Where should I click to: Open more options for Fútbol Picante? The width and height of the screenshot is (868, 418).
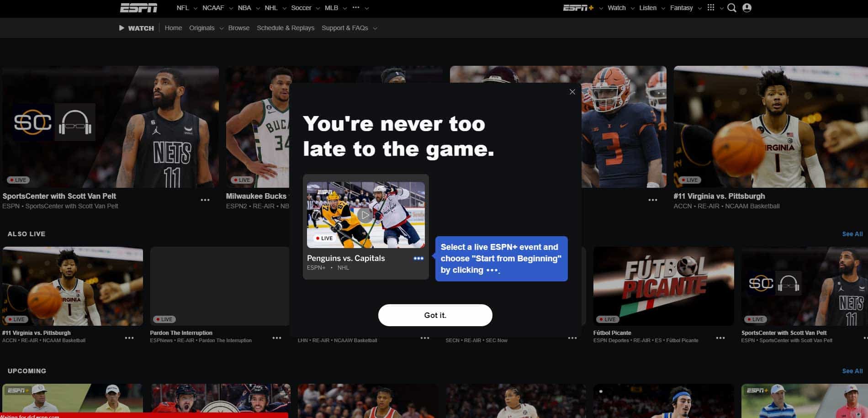point(720,338)
